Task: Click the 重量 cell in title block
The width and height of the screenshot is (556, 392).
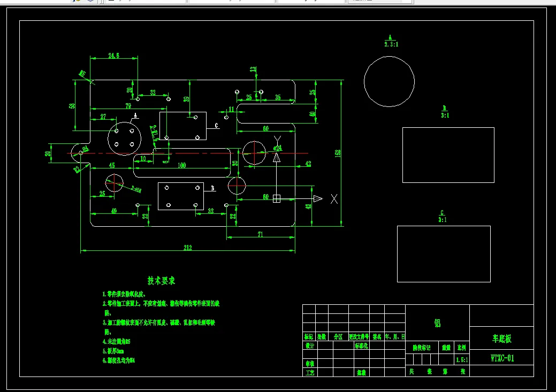Action: (x=446, y=348)
